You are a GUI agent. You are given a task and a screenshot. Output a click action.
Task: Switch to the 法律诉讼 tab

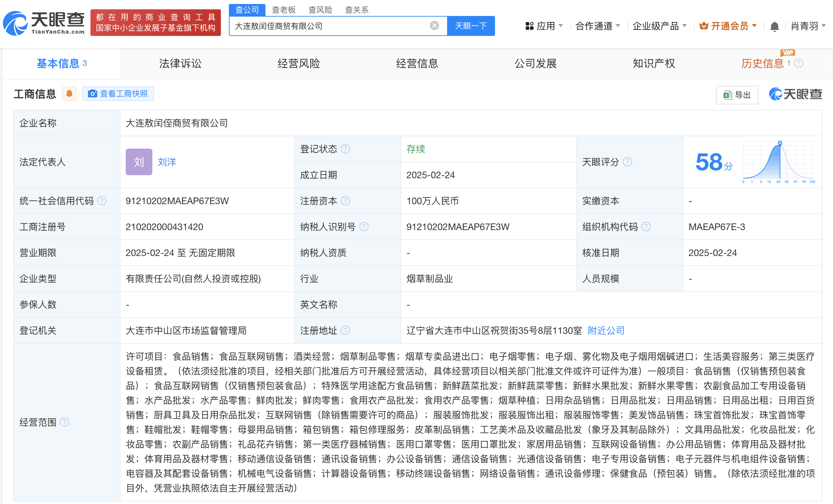coord(180,63)
